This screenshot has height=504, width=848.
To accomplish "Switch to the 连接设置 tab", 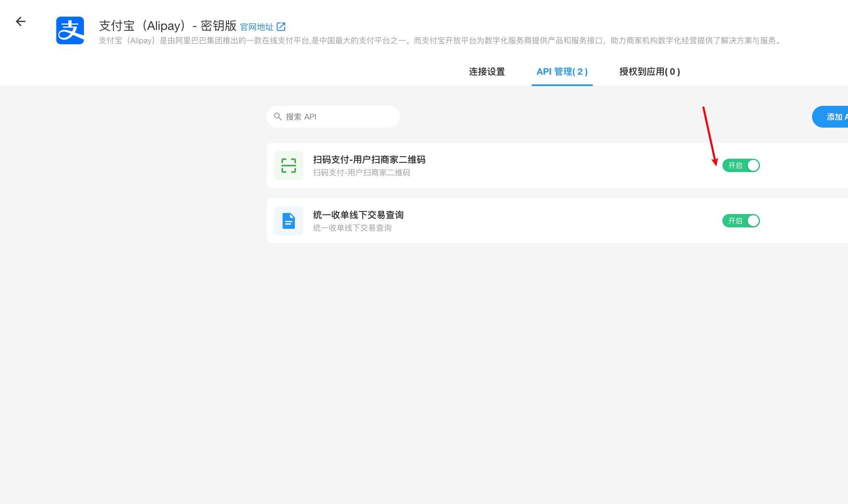I will 487,72.
